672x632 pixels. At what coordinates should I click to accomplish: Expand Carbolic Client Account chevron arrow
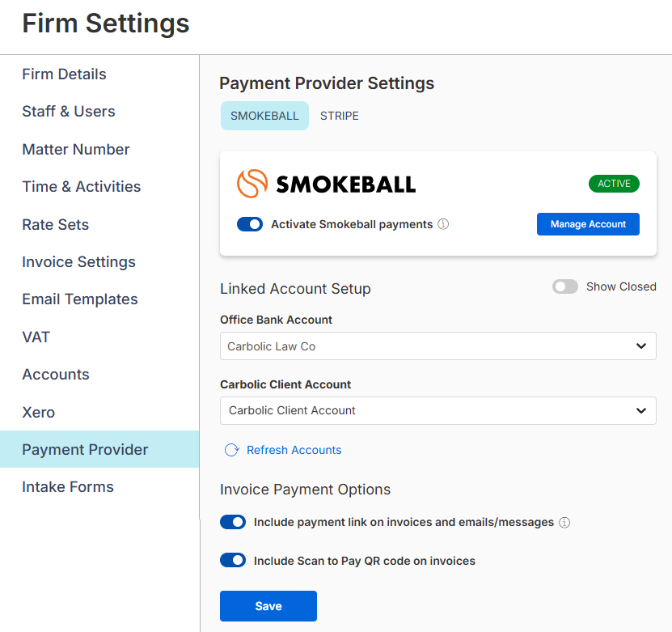(640, 411)
